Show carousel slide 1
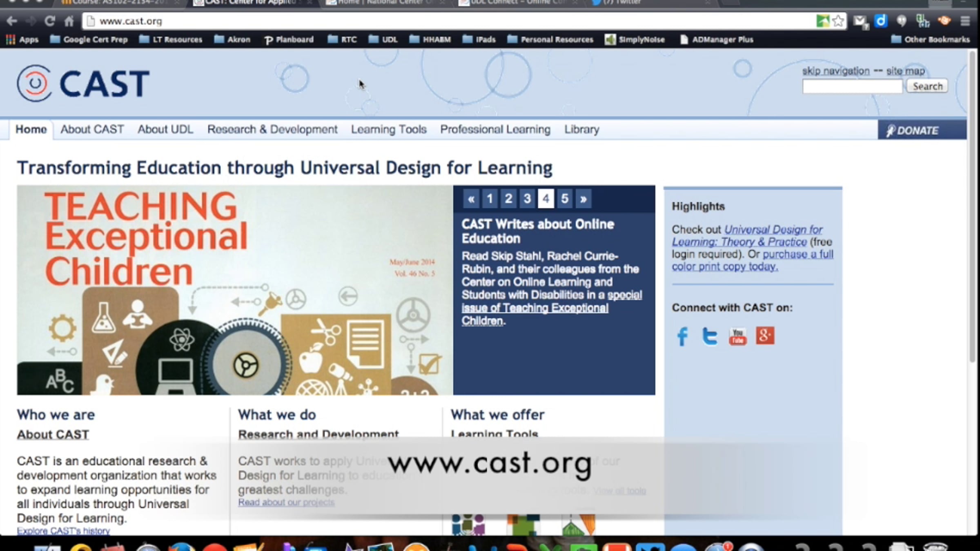Image resolution: width=980 pixels, height=551 pixels. (x=490, y=199)
